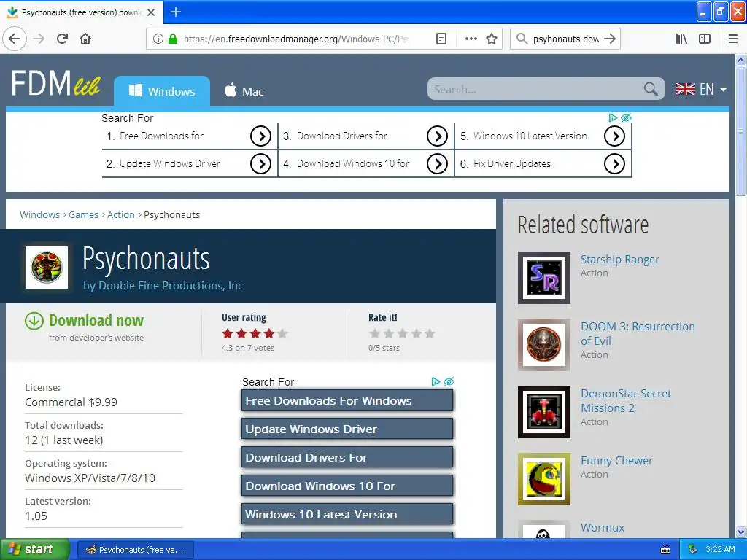Screen dimensions: 747x560
Task: Click Free Downloads For Windows ad button
Action: (x=347, y=400)
